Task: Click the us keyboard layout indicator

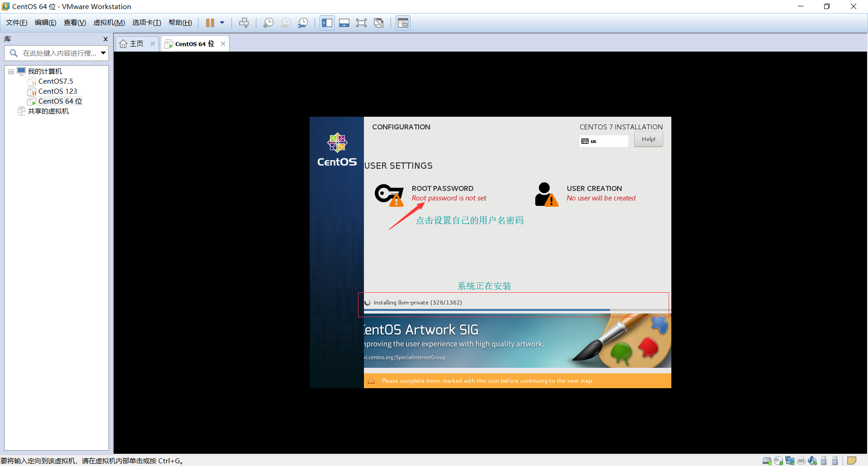Action: pyautogui.click(x=604, y=141)
